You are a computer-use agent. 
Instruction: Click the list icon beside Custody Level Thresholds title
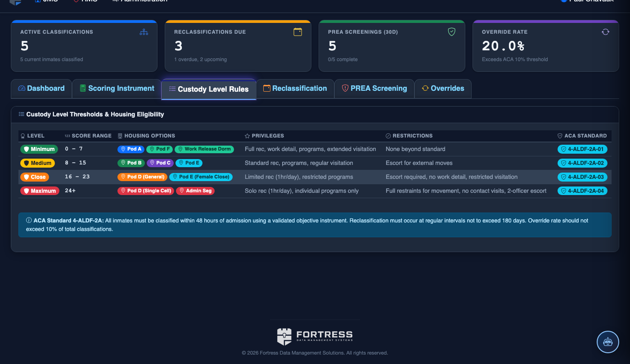point(21,114)
